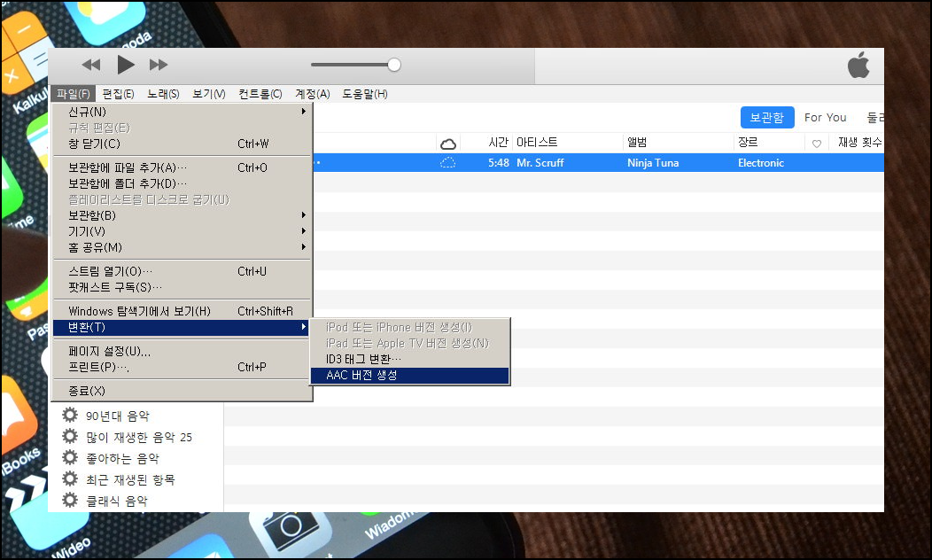The width and height of the screenshot is (932, 560).
Task: Click gear icon beside 많이 재생한 음악 25
Action: point(70,436)
